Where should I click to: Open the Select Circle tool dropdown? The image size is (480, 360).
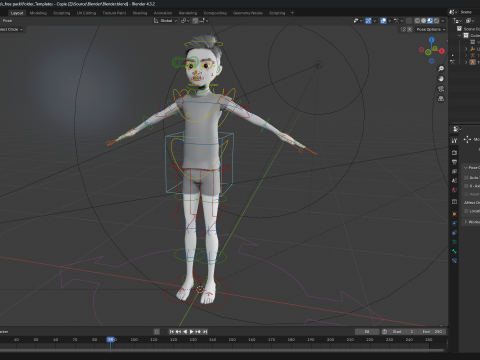[11, 29]
